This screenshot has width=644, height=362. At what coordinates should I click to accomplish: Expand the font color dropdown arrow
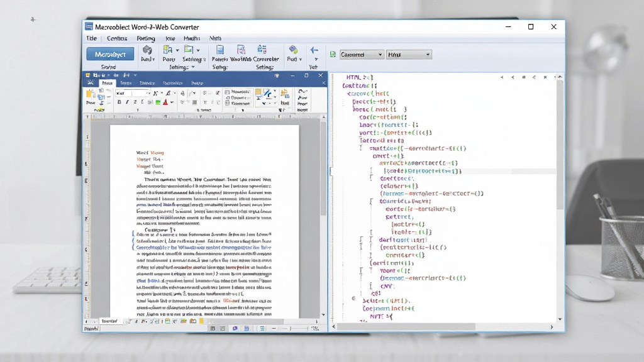172,102
